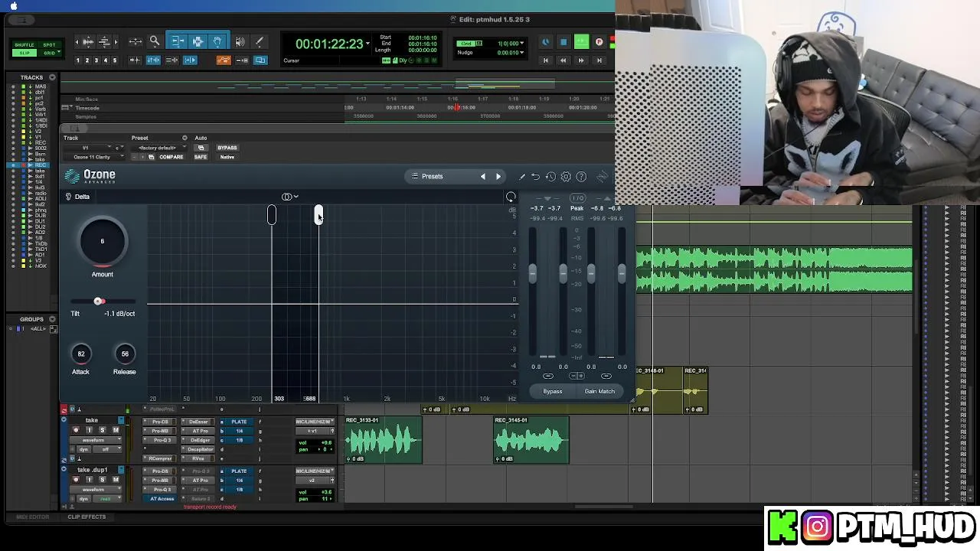The image size is (980, 551).
Task: Click the Go to End transport button
Action: pos(599,60)
